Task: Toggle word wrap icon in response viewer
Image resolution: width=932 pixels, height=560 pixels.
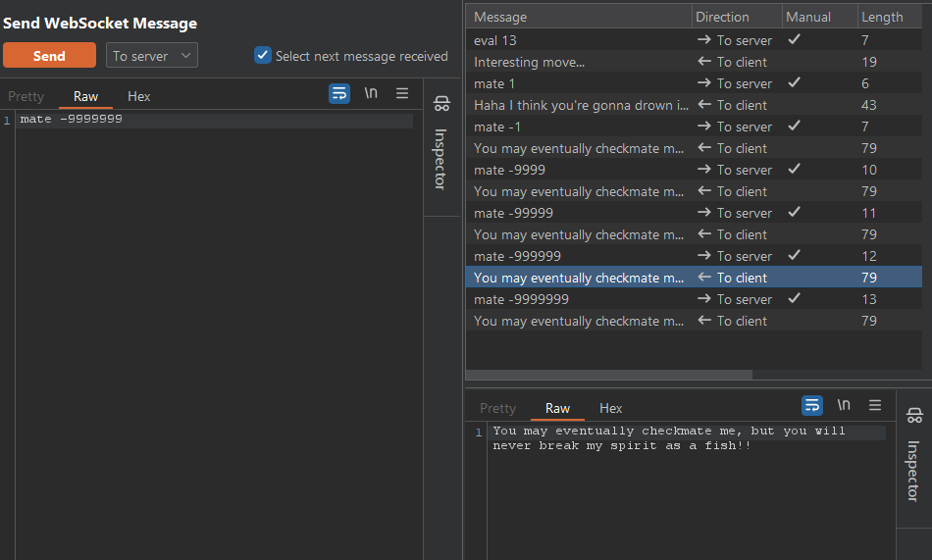Action: click(812, 405)
